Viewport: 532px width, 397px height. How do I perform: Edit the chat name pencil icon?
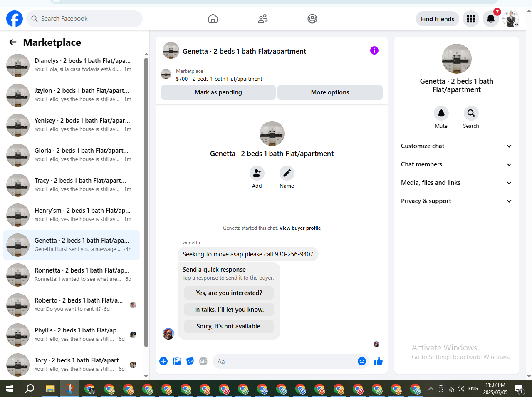287,173
